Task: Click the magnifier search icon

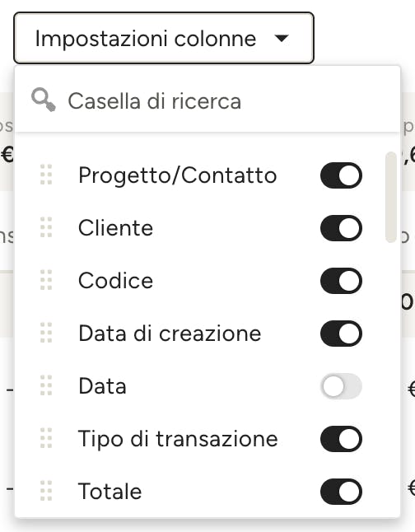Action: (x=44, y=100)
